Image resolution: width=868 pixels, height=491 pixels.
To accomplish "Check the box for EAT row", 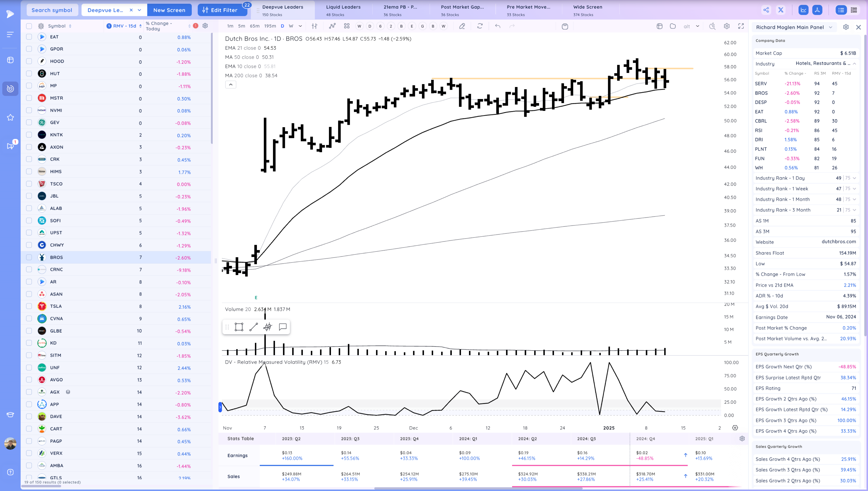I will click(x=29, y=37).
